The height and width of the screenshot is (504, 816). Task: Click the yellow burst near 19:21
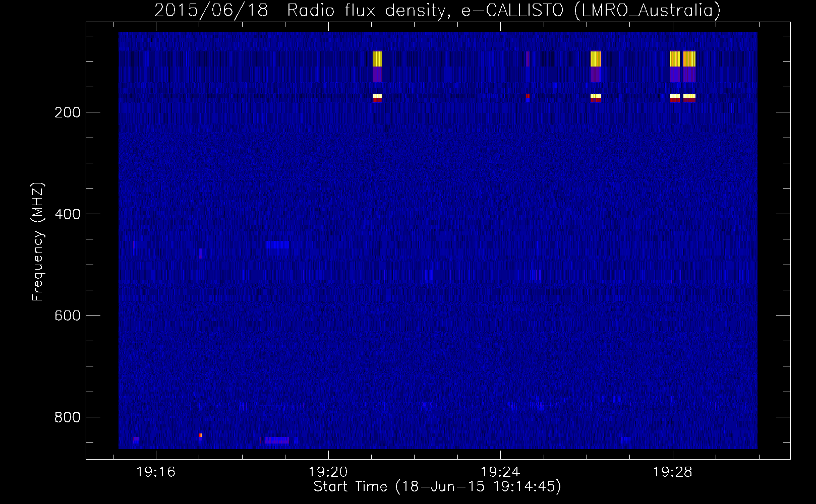(x=377, y=59)
